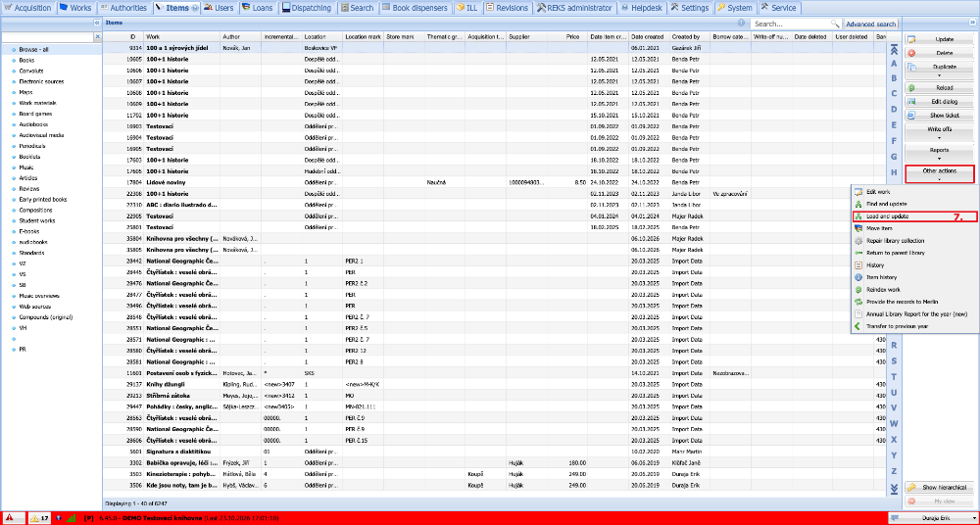Select Load and update menu entry
Screen dimensions: 980x525
(x=913, y=216)
